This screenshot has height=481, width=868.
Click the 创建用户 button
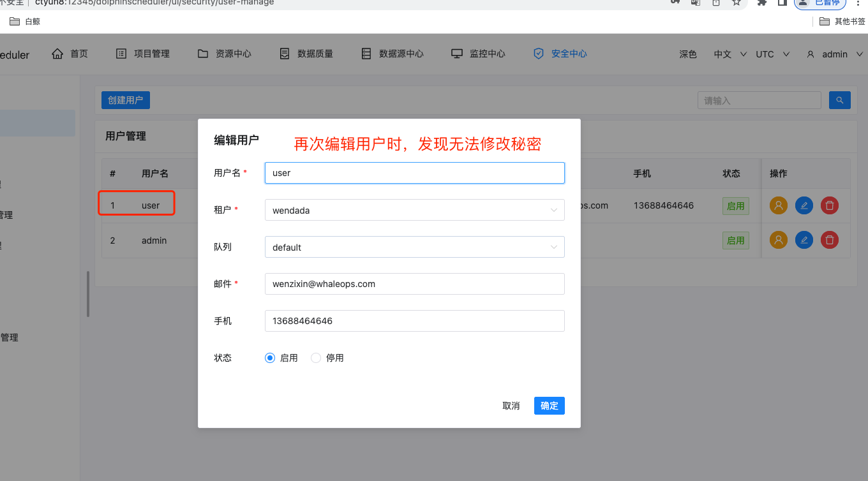[125, 100]
